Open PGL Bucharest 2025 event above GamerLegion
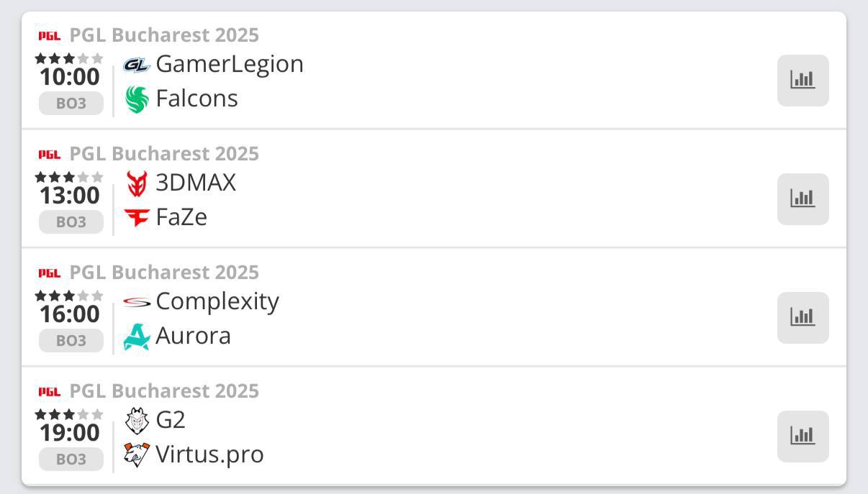The image size is (868, 494). [x=164, y=35]
